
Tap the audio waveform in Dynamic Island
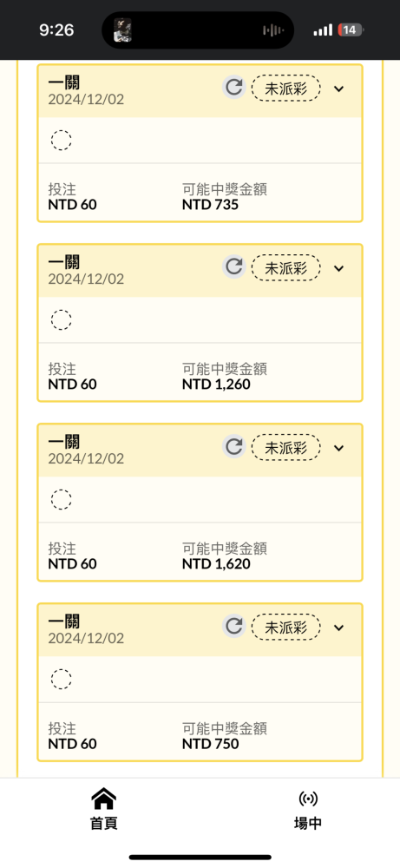pos(273,30)
